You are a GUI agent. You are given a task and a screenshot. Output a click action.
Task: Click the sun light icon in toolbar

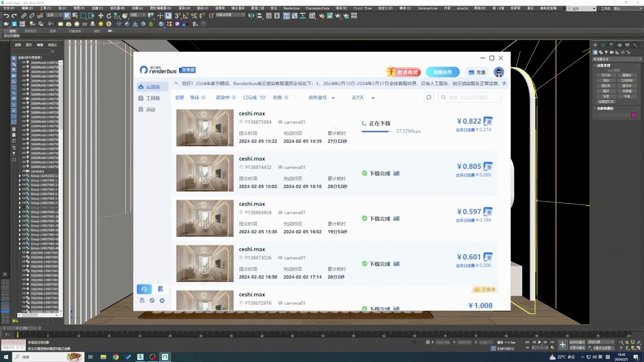[101, 24]
